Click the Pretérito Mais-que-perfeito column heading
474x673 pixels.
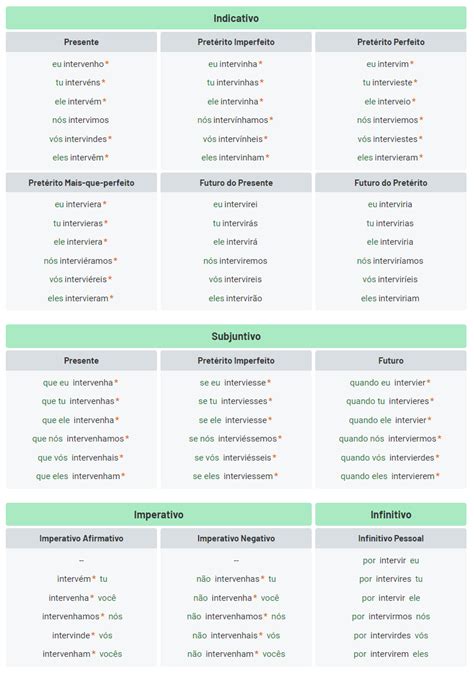[81, 183]
